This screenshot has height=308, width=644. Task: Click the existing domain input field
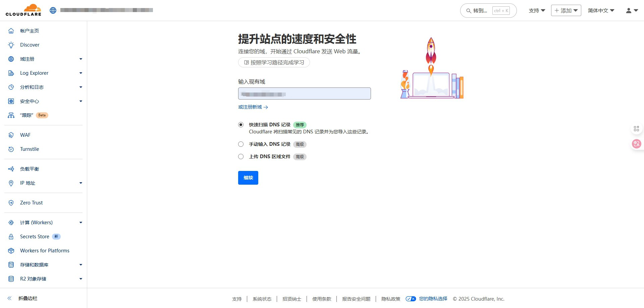point(304,94)
